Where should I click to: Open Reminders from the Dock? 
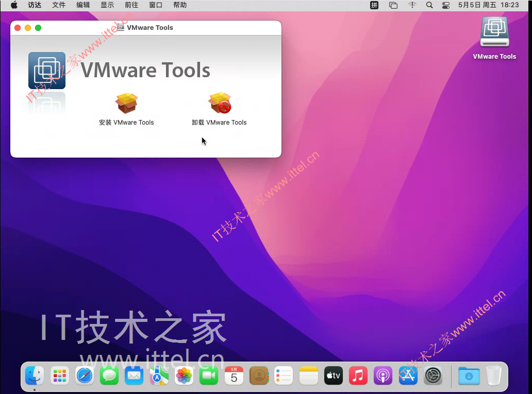pos(284,375)
